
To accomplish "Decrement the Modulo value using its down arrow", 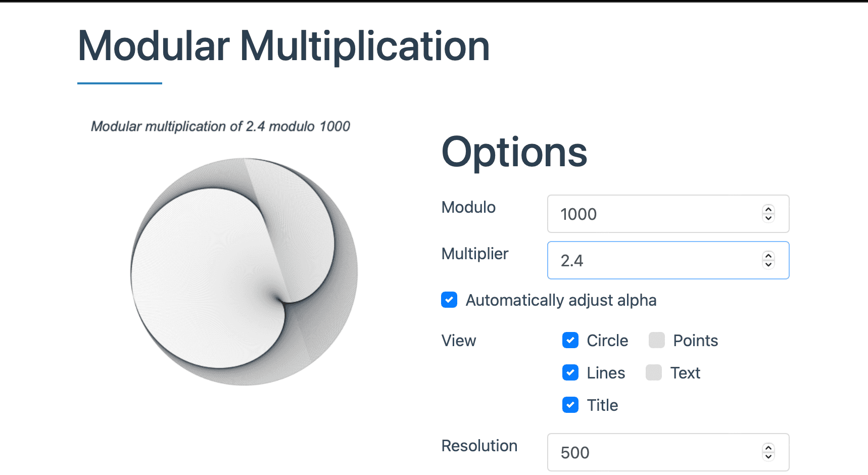I will click(x=768, y=218).
